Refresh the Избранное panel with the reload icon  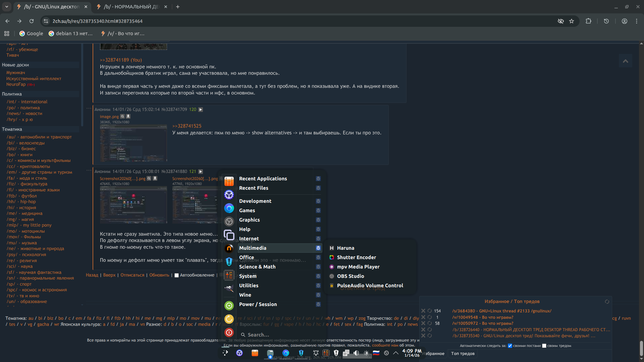[x=607, y=302]
